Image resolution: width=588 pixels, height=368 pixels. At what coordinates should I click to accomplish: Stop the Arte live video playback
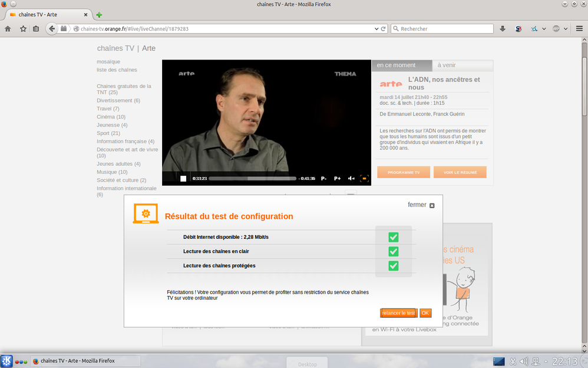click(183, 178)
